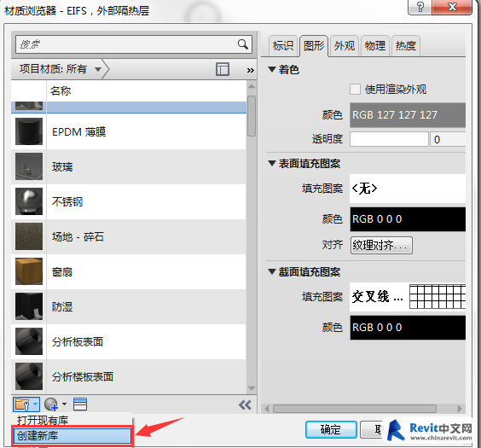
Task: Click the 透明度 slider bar
Action: pyautogui.click(x=389, y=139)
